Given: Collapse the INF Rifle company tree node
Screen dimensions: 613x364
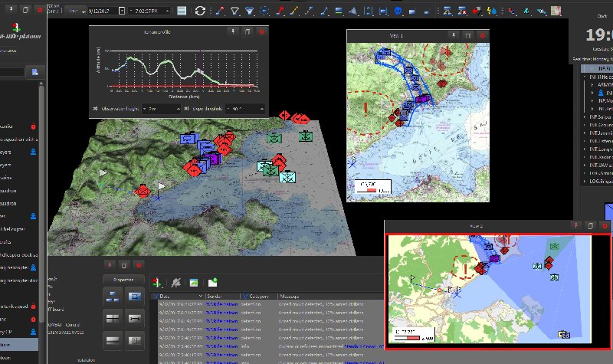Looking at the screenshot, I should [x=585, y=77].
